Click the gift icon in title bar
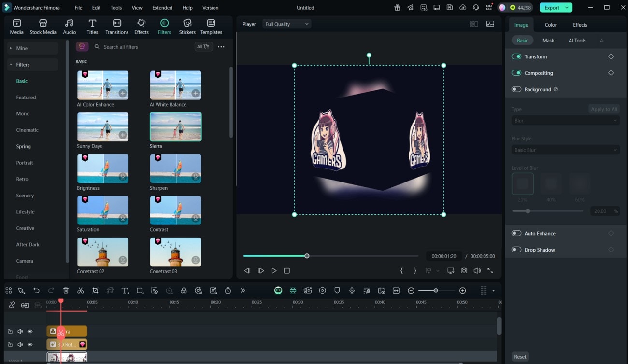Viewport: 628px width, 364px height. pos(397,8)
